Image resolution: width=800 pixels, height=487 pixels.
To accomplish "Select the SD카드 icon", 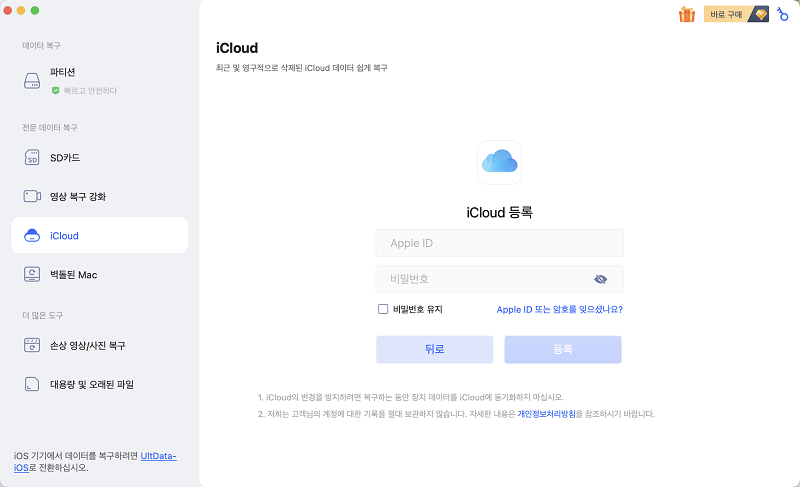I will 32,158.
